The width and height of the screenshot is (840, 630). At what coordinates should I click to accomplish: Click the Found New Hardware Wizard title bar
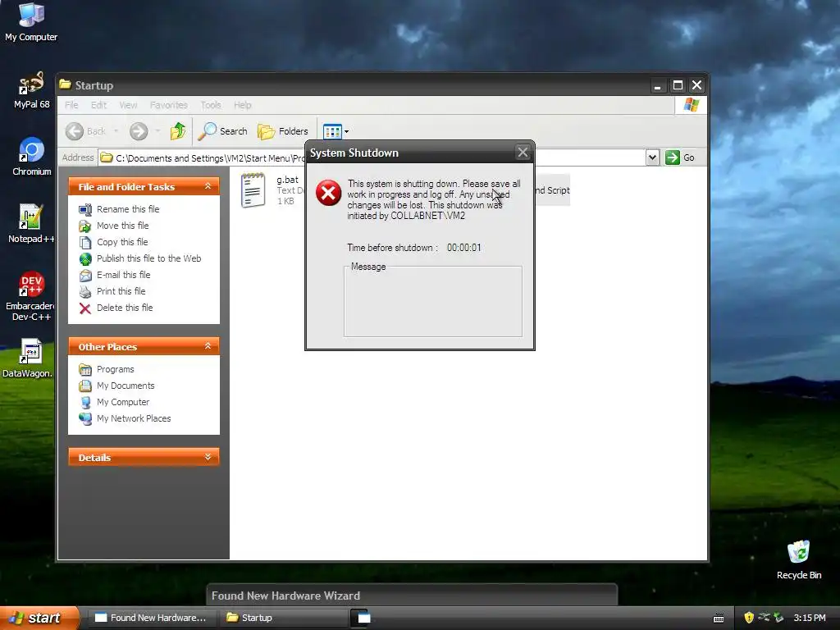pos(412,596)
